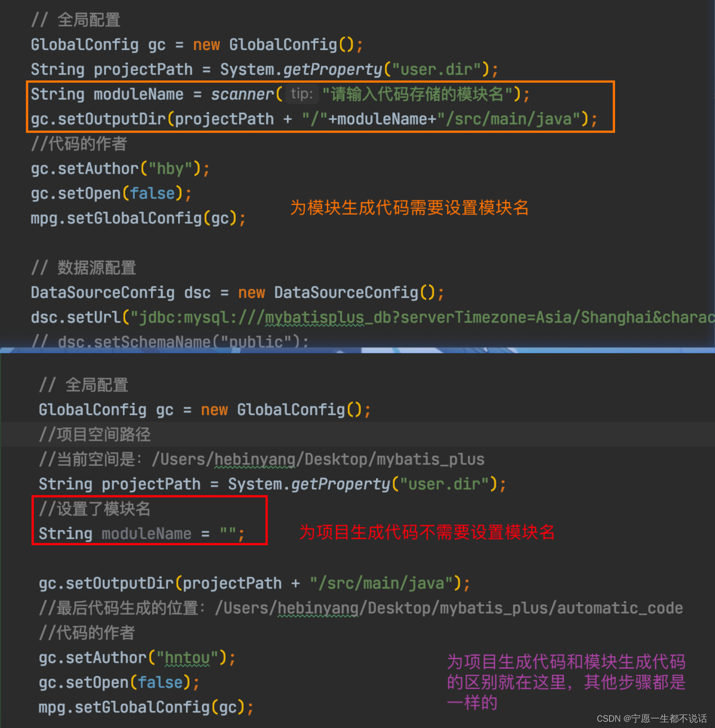Click the comment '//项目空间路径'
The width and height of the screenshot is (715, 728).
(95, 434)
